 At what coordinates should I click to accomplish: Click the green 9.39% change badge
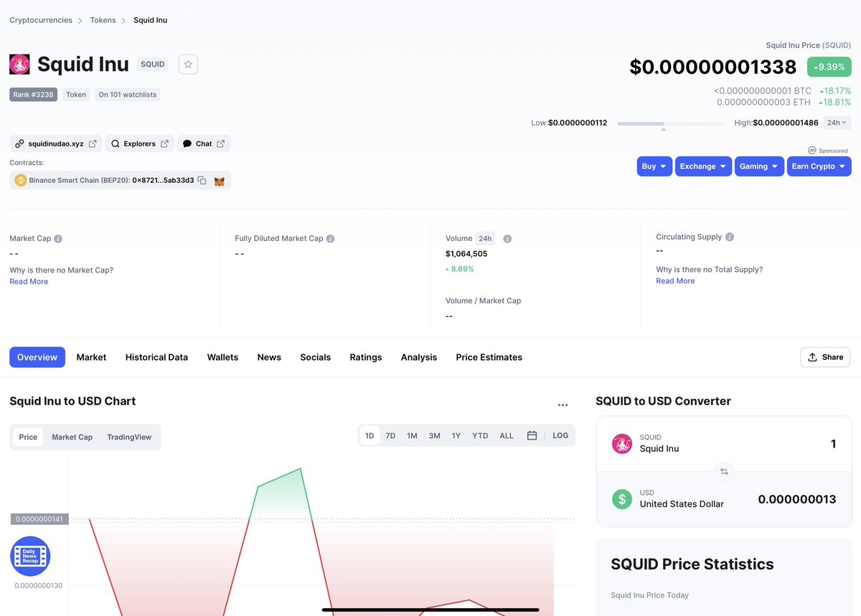[829, 67]
